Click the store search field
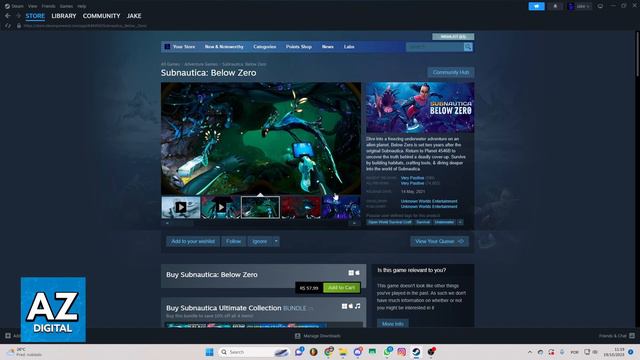Screen dimensions: 640x360 [434, 47]
